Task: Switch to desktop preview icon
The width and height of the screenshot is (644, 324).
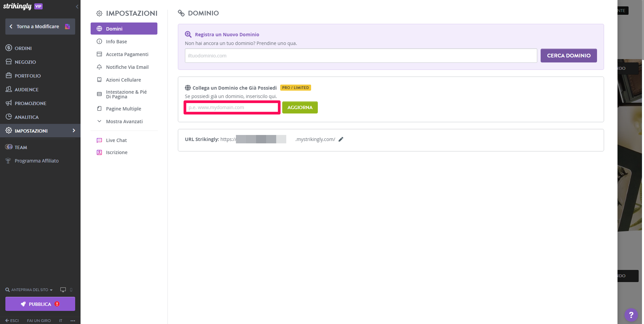Action: tap(63, 290)
